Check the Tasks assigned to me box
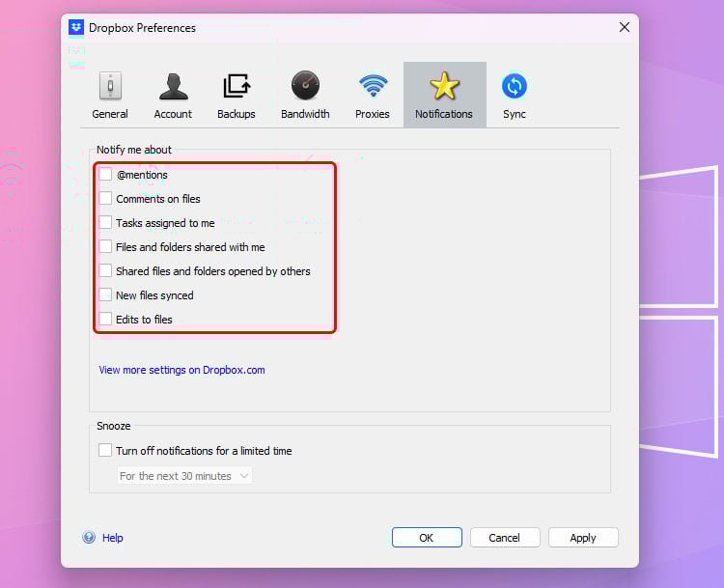Image resolution: width=724 pixels, height=588 pixels. 105,222
